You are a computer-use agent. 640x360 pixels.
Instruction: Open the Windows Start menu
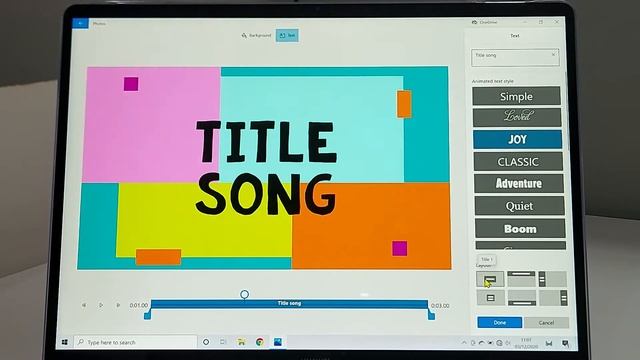pos(65,342)
